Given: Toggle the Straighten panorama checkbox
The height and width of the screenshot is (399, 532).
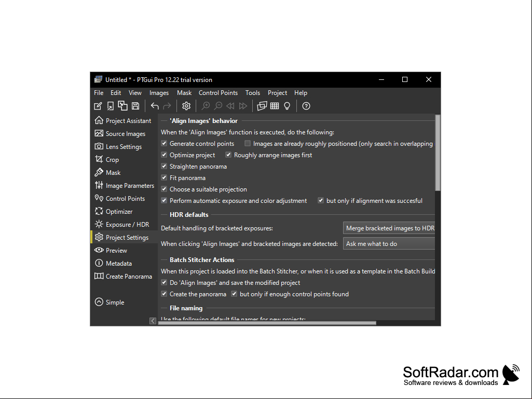Looking at the screenshot, I should [164, 166].
